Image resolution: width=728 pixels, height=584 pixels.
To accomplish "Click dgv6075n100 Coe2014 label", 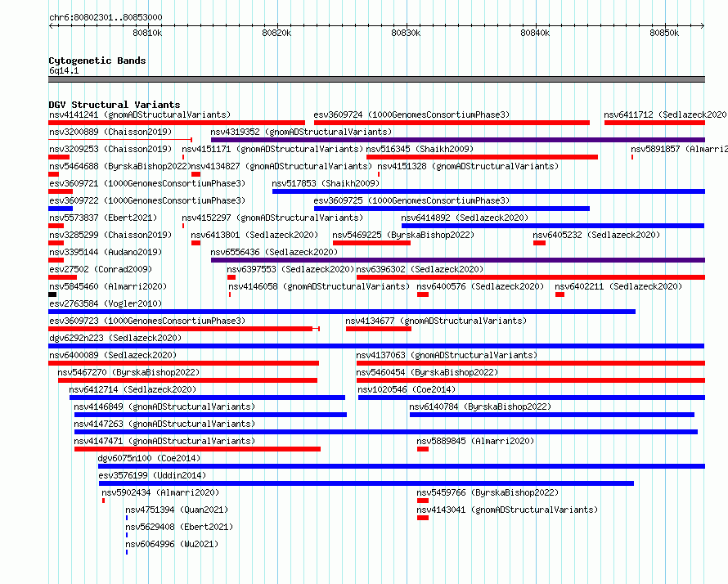I will coord(149,458).
